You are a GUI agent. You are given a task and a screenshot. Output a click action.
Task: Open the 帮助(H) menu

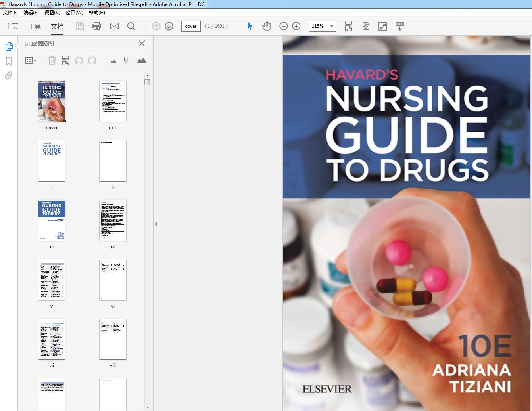click(97, 13)
